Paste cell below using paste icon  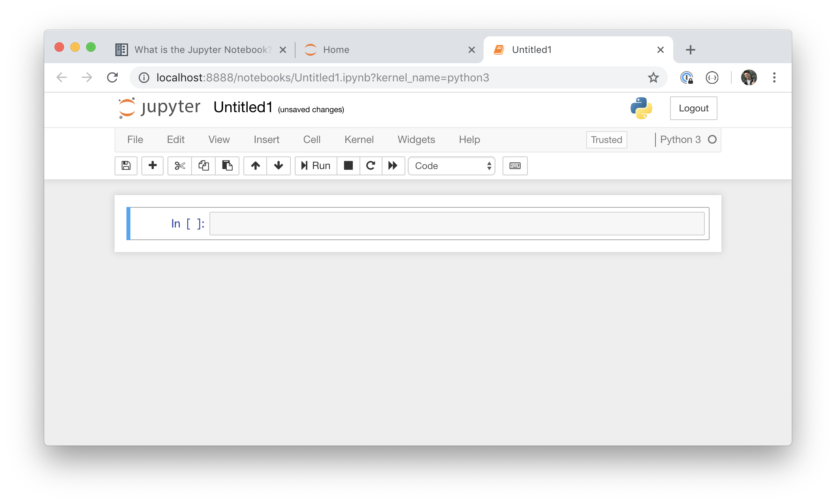point(228,166)
